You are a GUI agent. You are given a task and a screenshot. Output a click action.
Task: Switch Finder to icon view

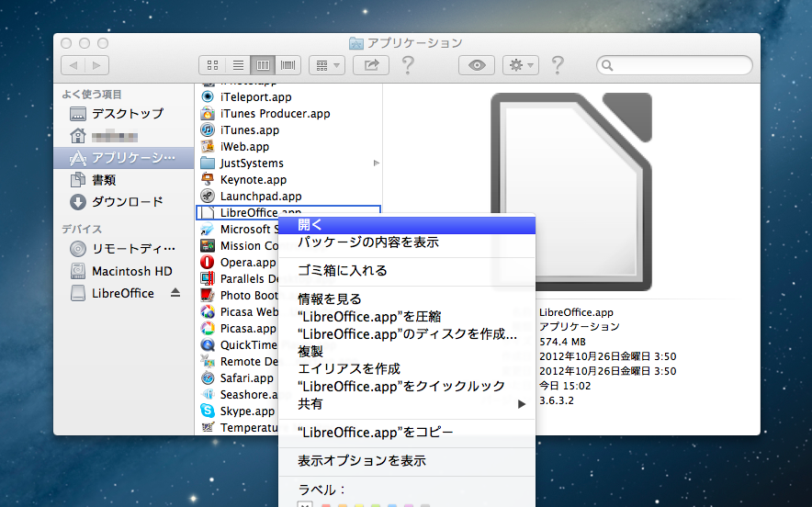[x=212, y=65]
